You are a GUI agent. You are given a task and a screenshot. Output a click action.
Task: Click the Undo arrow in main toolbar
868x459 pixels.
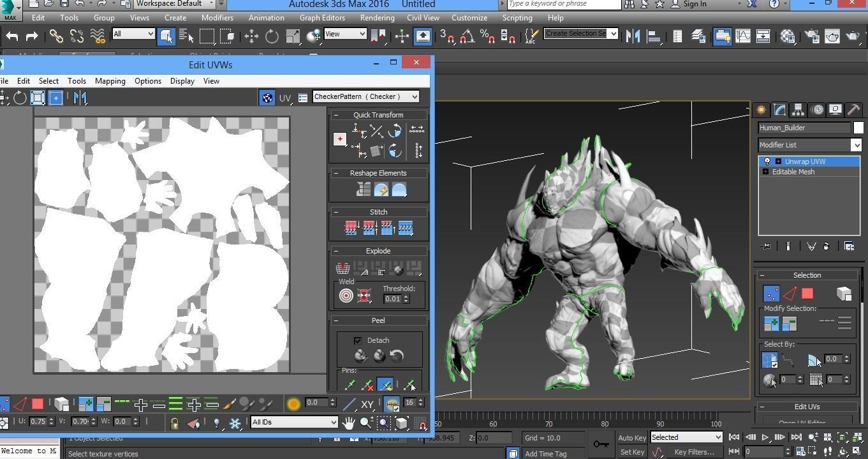(12, 36)
